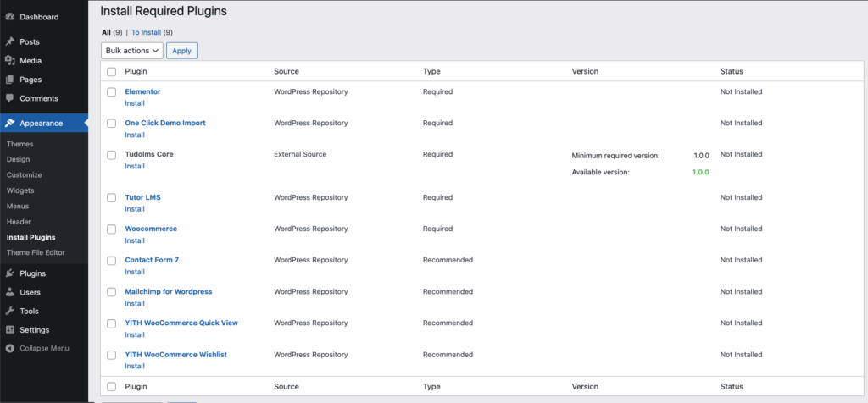The width and height of the screenshot is (868, 403).
Task: Click the Users person icon
Action: pos(10,292)
